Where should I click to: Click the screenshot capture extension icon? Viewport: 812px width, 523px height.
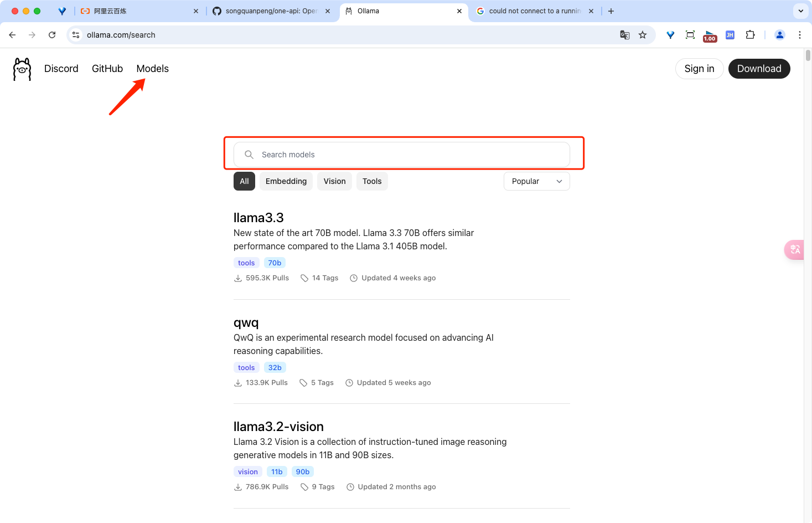pos(690,35)
